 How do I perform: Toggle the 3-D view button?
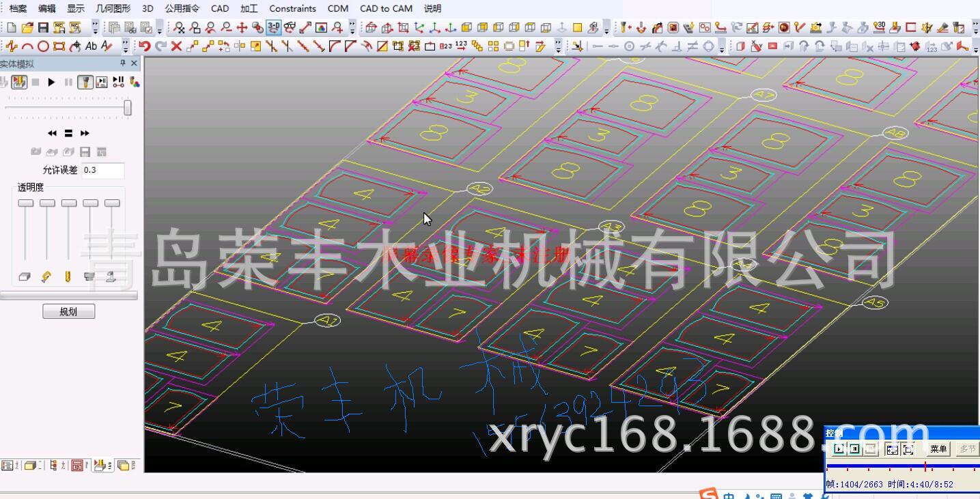coord(274,28)
